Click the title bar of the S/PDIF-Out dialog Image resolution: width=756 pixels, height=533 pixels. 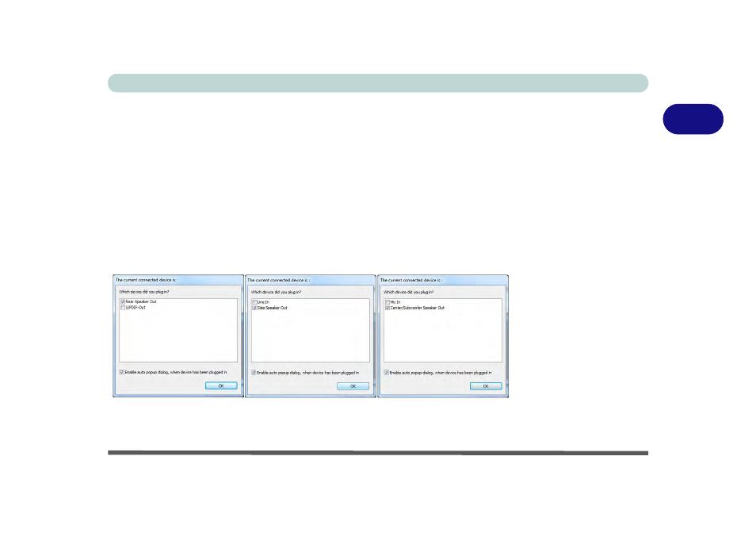pos(178,280)
